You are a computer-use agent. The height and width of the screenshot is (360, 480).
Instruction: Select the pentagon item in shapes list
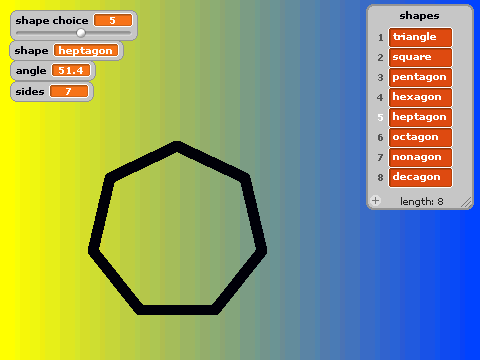pyautogui.click(x=420, y=77)
